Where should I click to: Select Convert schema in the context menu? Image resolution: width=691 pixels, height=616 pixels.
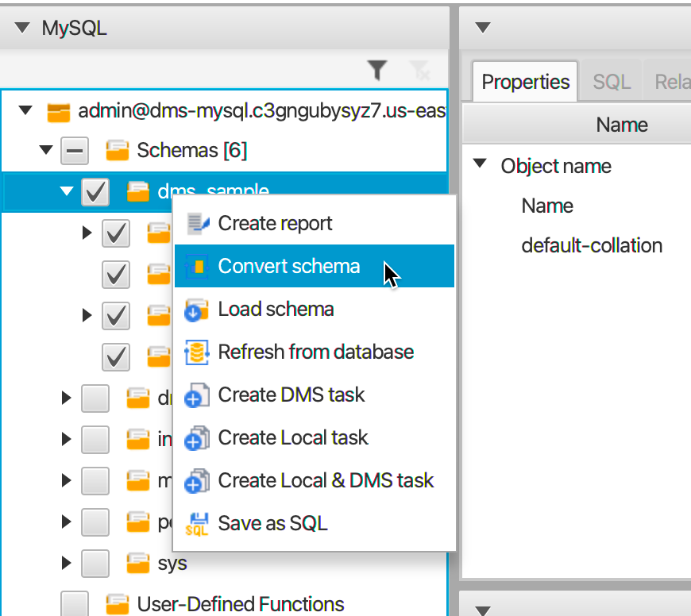click(315, 266)
